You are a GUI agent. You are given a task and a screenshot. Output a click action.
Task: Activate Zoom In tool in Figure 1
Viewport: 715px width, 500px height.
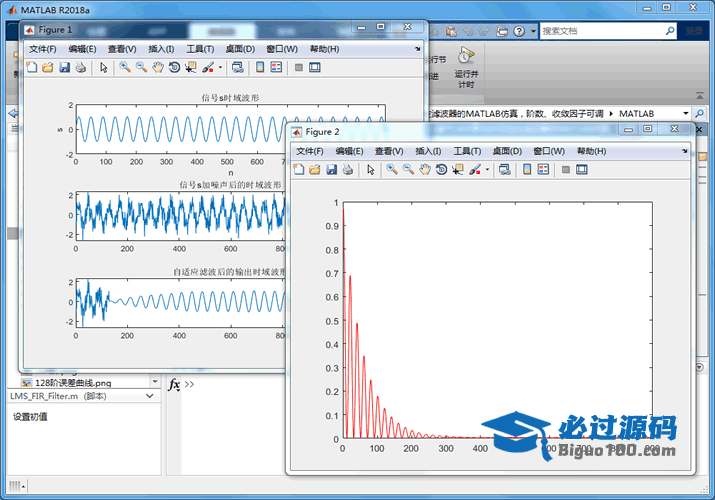pos(124,67)
